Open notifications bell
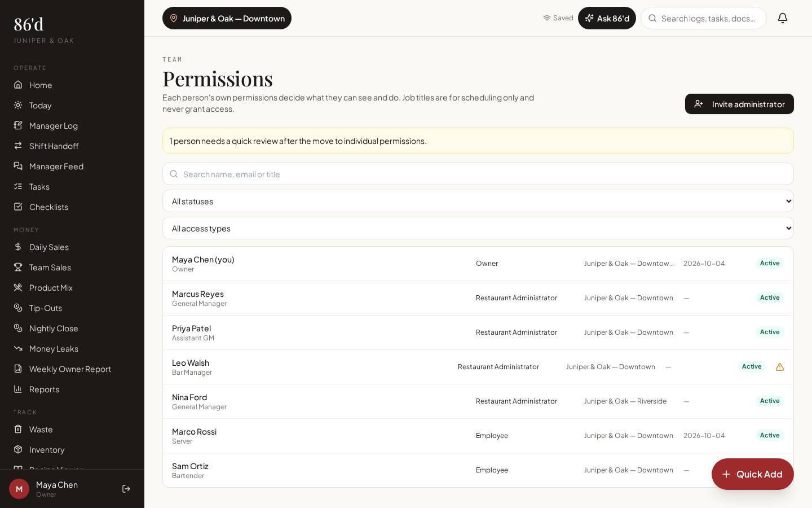812x508 pixels. click(783, 18)
